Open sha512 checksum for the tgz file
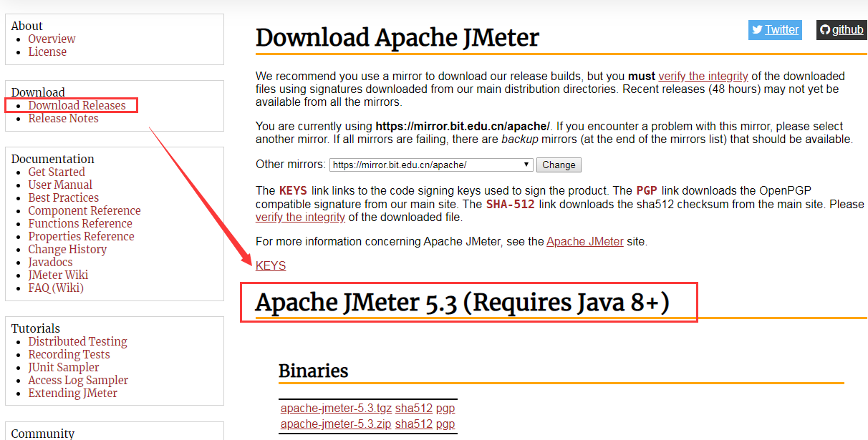The image size is (868, 440). point(414,408)
